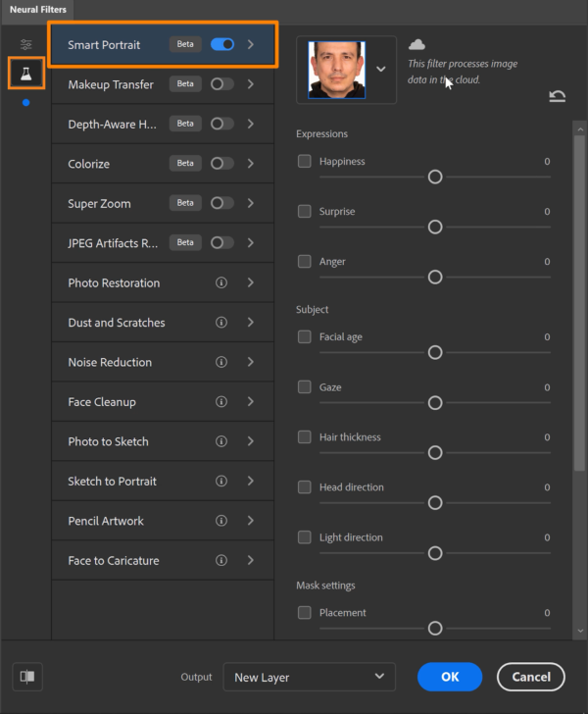
Task: Click the cloud processing icon
Action: 416,45
